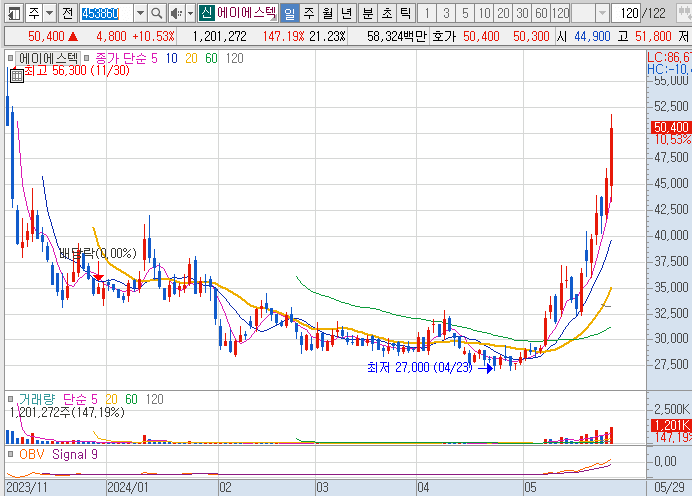Screen dimensions: 692x496
Task: Click the 2024/01 date on time axis
Action: (128, 488)
